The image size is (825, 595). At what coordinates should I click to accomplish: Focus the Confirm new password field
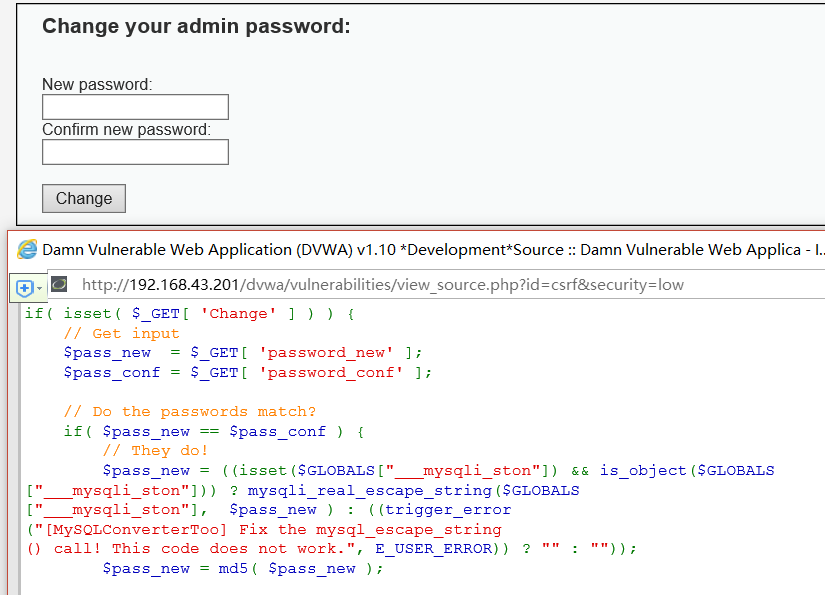coord(135,152)
